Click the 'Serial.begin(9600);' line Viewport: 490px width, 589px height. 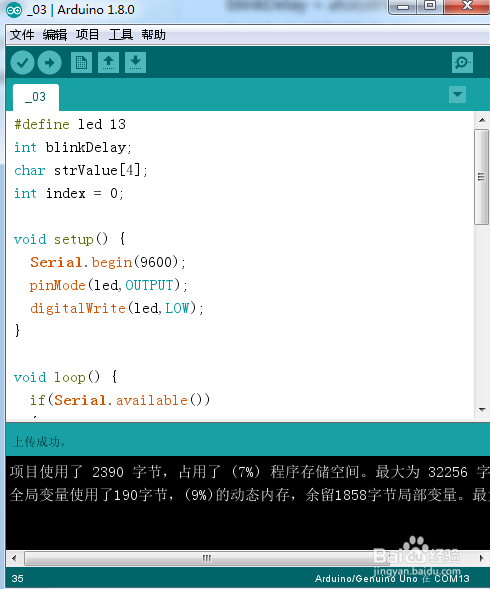coord(108,262)
